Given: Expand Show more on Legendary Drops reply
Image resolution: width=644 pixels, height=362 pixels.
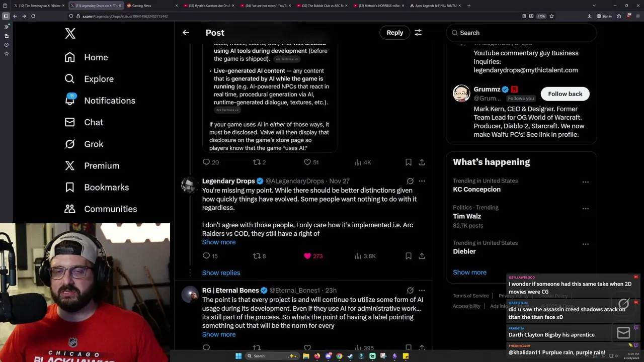Looking at the screenshot, I should (x=219, y=242).
